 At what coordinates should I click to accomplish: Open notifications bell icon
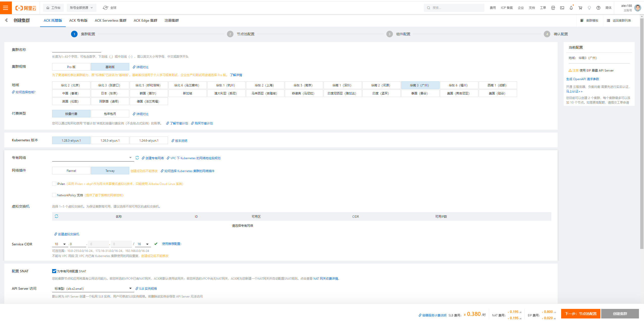571,8
